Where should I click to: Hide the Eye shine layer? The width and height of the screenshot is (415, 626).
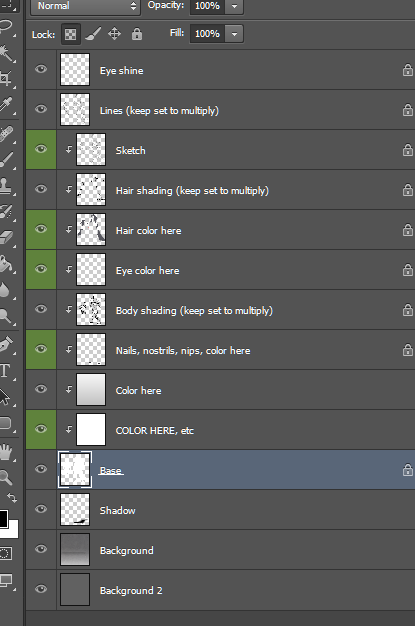click(41, 69)
